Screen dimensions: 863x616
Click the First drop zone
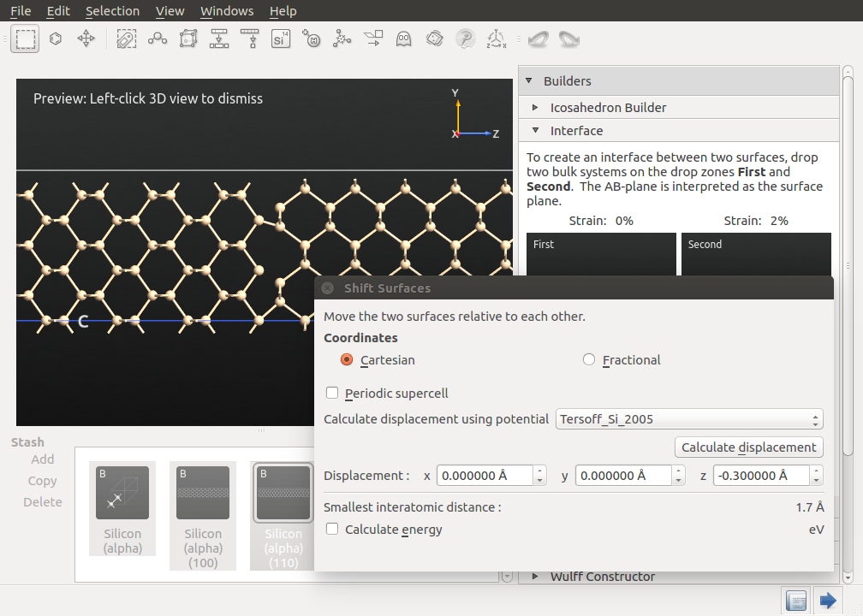[601, 254]
